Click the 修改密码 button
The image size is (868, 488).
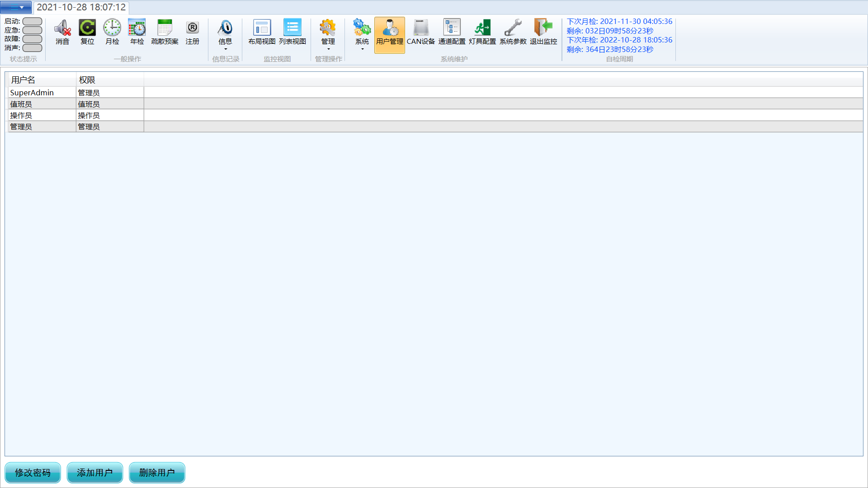(33, 473)
